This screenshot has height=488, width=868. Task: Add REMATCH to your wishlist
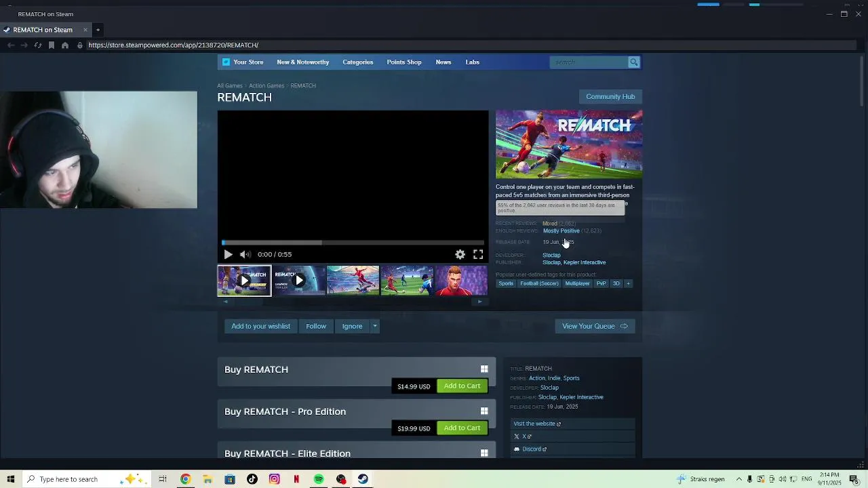(260, 326)
